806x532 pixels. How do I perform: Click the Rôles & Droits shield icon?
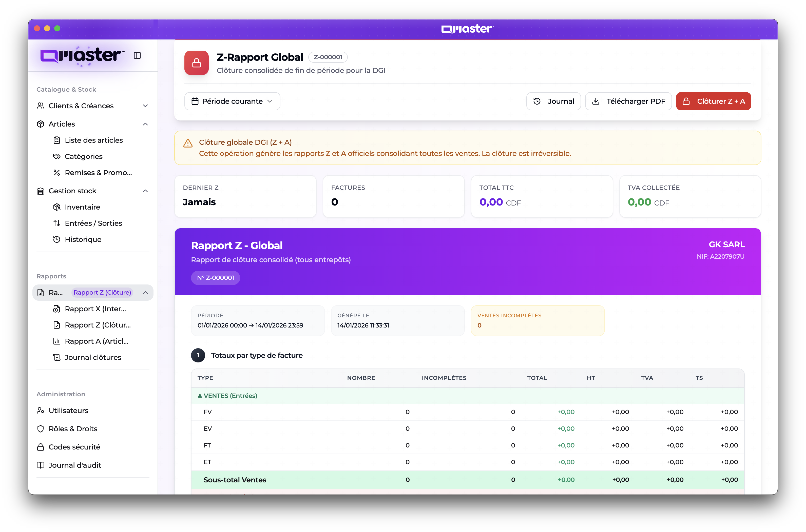(41, 429)
